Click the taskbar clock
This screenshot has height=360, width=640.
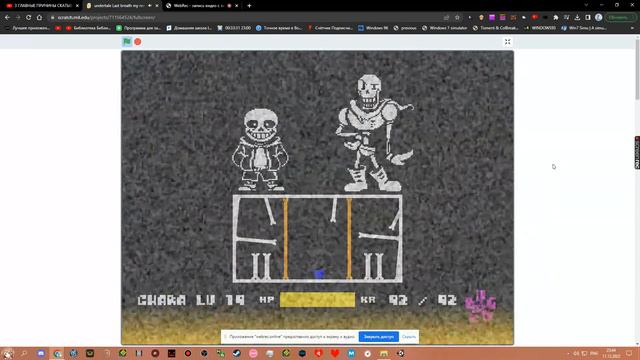(x=611, y=353)
